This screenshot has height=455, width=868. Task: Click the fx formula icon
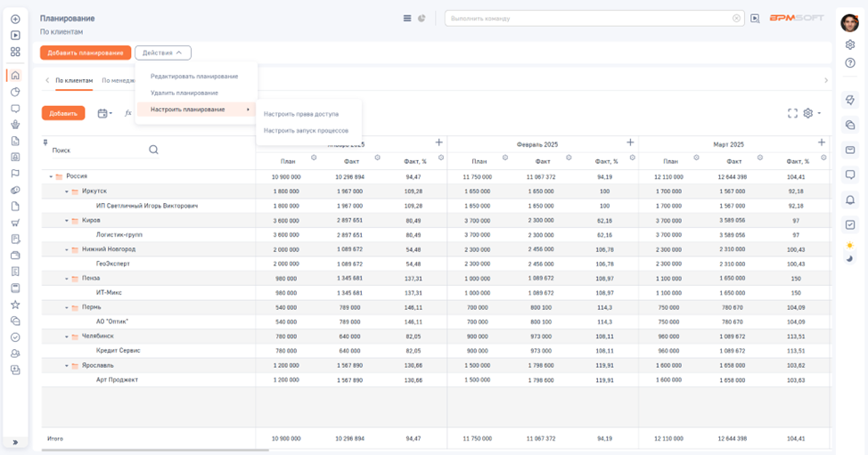tap(128, 113)
